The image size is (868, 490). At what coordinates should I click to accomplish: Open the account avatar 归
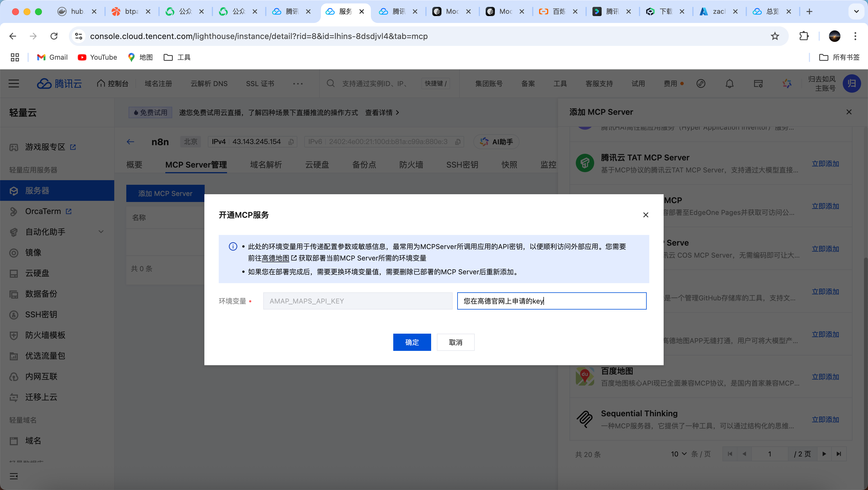pos(851,83)
